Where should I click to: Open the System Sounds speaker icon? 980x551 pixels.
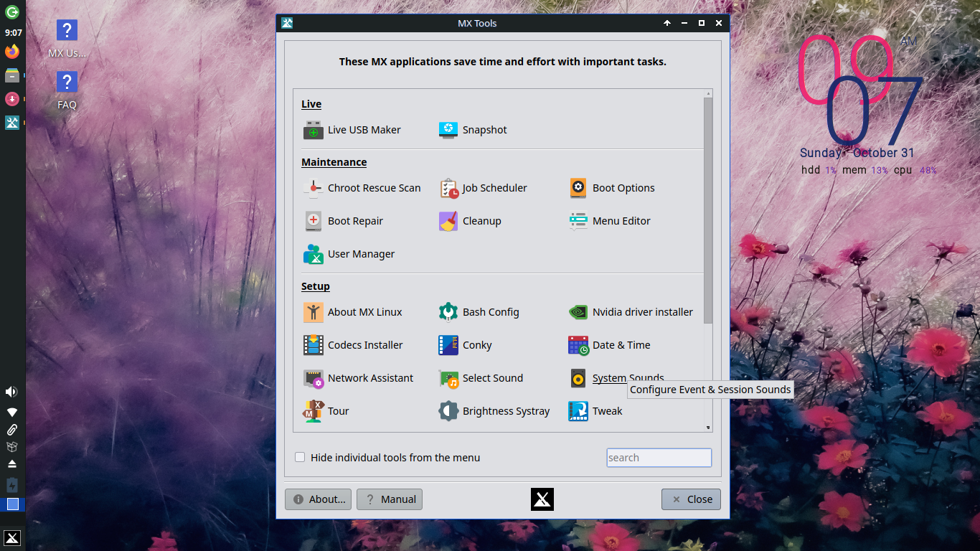click(578, 378)
